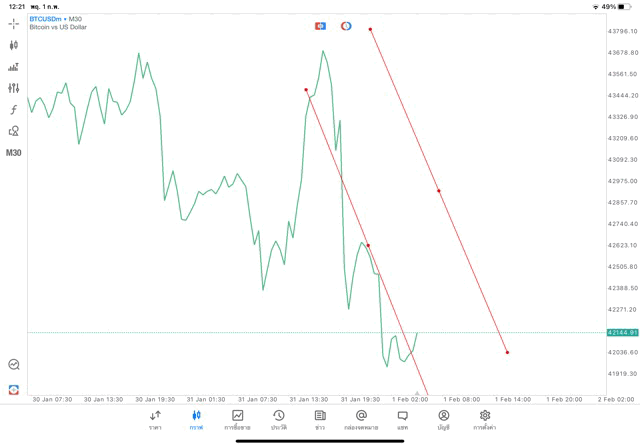
Task: Tap the red-blue clock icon on the chart
Action: [346, 26]
